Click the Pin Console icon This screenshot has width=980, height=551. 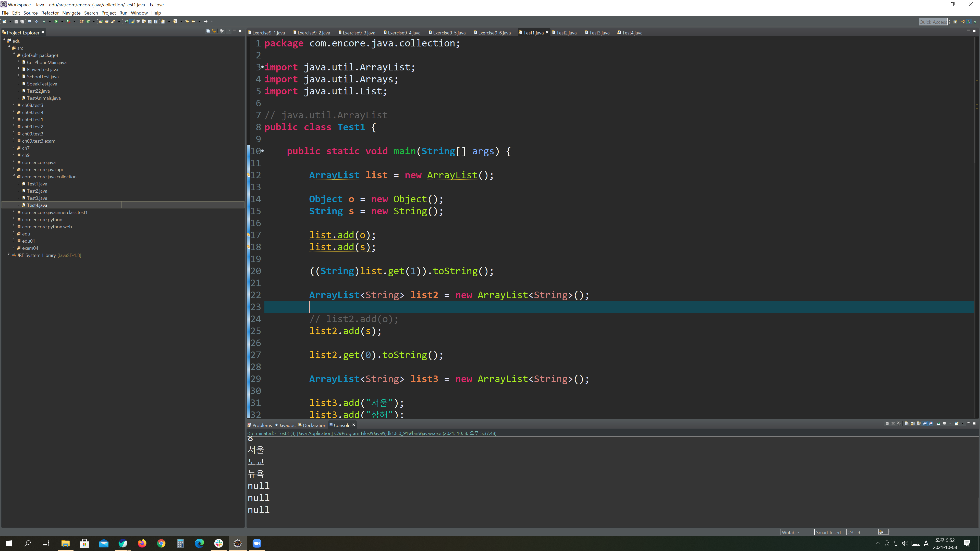(938, 424)
